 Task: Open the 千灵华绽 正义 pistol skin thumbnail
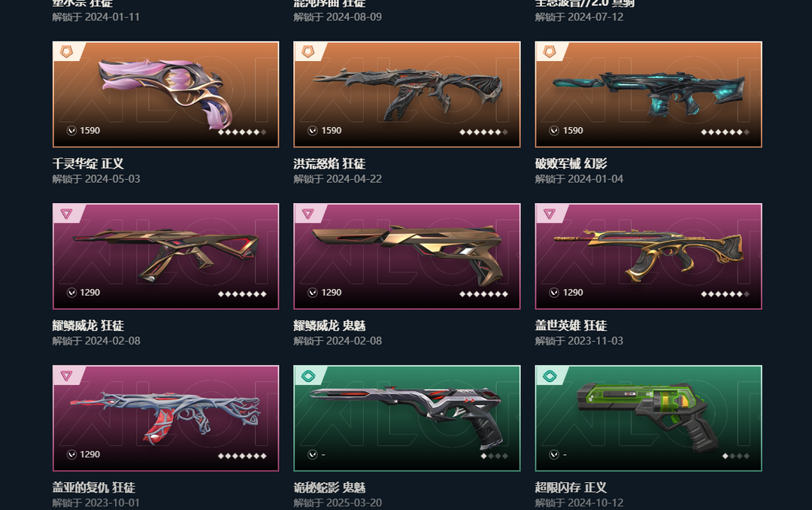[165, 94]
